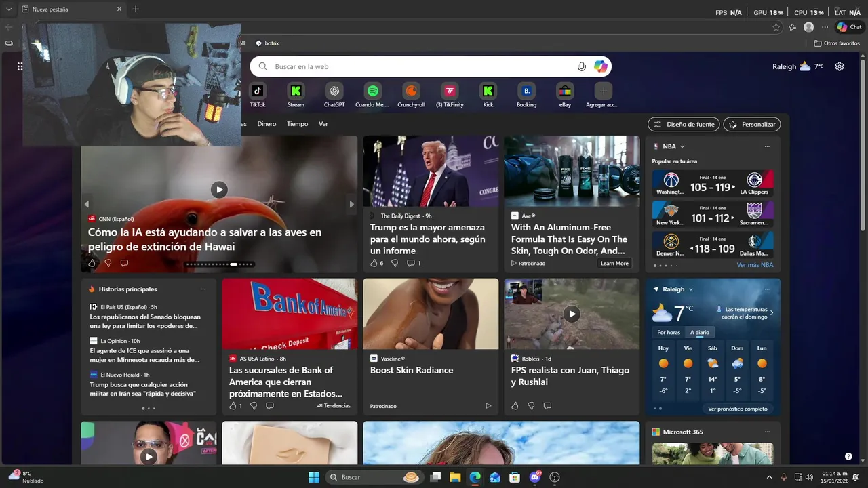Dislike the CNN Hawaii birds story

pyautogui.click(x=108, y=263)
